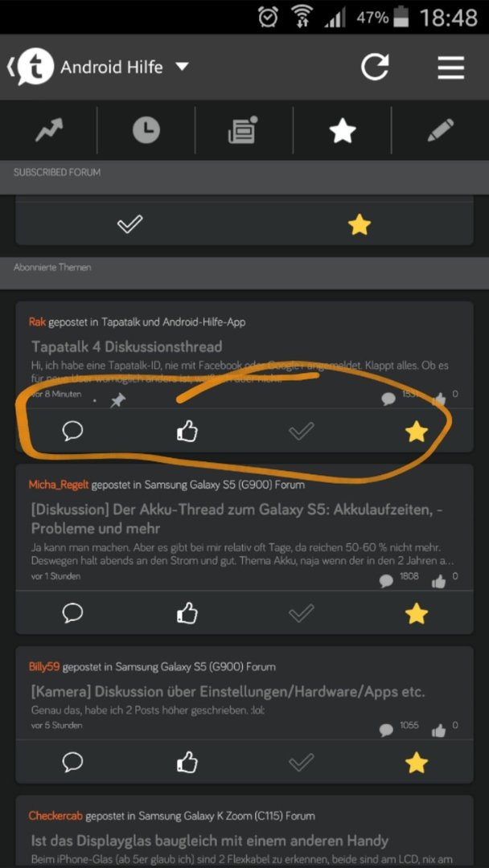The width and height of the screenshot is (489, 868).
Task: Mark the Tapatalk 4 thread as read
Action: point(302,431)
